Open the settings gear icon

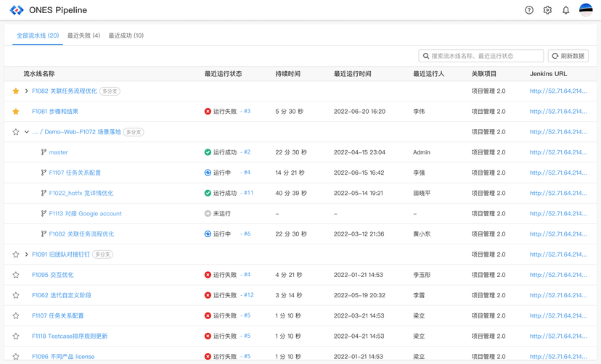click(547, 10)
